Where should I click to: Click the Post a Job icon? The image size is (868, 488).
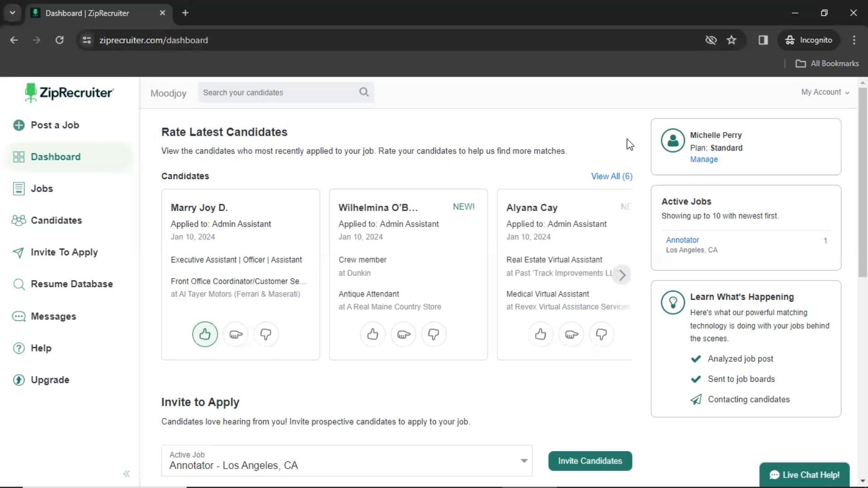click(19, 125)
